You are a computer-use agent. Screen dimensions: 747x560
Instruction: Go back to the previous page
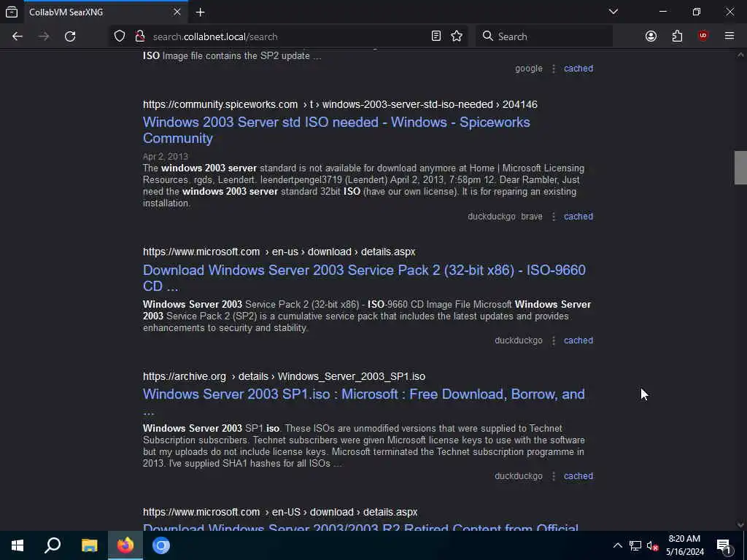pos(18,36)
